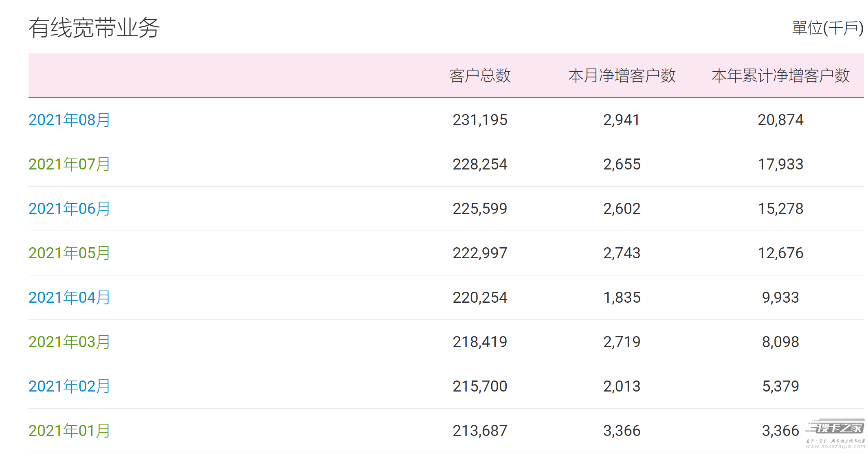Viewport: 868px width, 462px height.
Task: Click the 本月净增客户数 column header
Action: coord(622,76)
